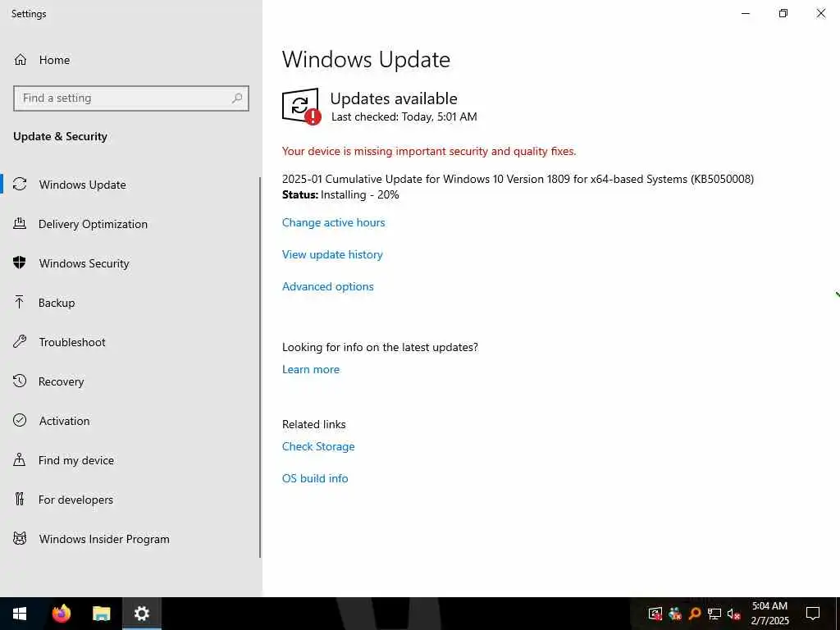
Task: Open the Check Storage link
Action: 318,446
